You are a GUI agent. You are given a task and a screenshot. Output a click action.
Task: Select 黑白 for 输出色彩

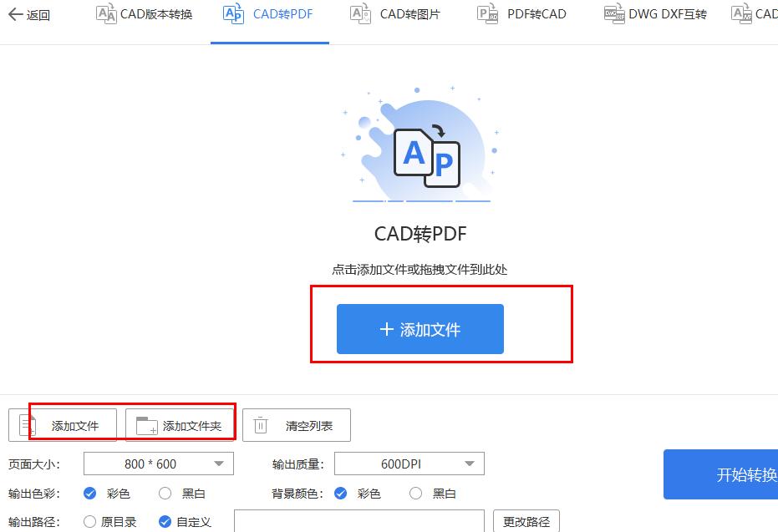(165, 494)
